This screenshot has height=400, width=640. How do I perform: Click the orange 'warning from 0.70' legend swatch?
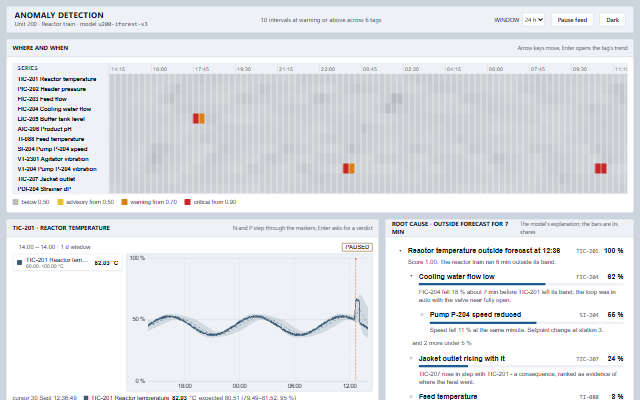click(124, 202)
